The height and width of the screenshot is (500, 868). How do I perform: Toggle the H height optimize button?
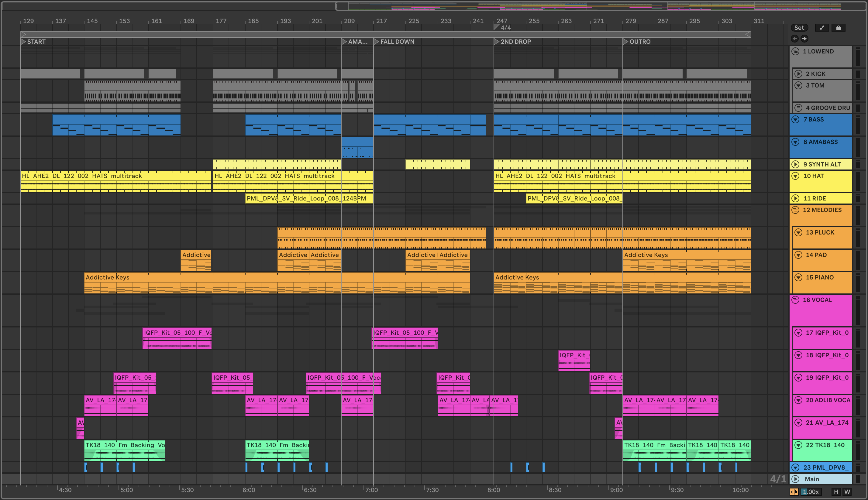pyautogui.click(x=836, y=492)
